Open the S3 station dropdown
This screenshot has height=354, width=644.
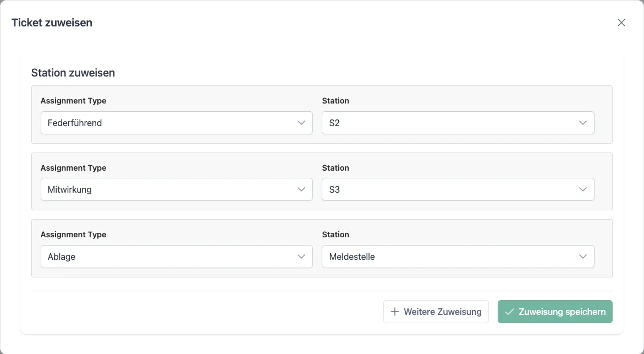point(445,189)
